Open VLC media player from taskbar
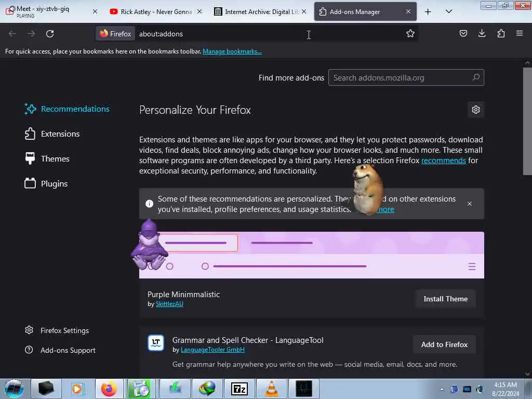Image resolution: width=532 pixels, height=399 pixels. [x=271, y=389]
